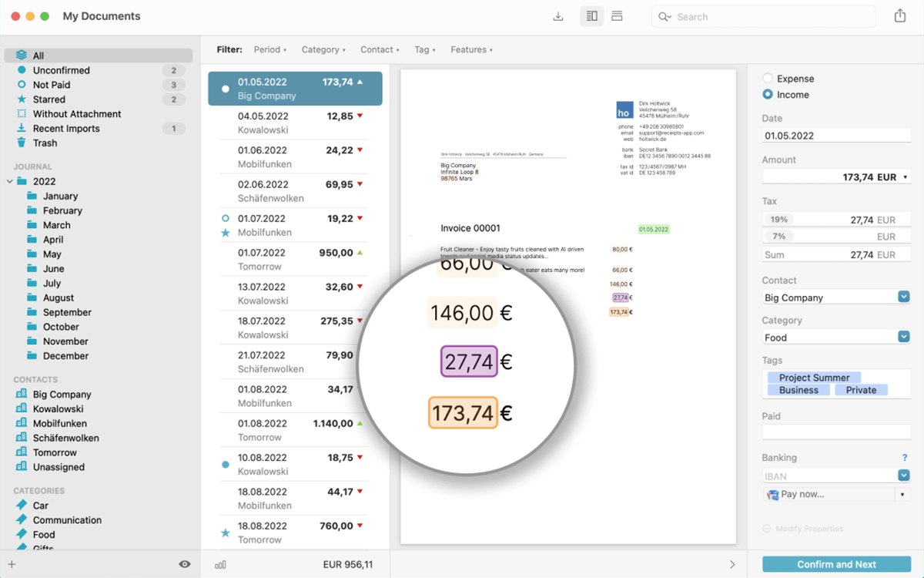This screenshot has height=578, width=924.
Task: Click the Trash bin icon
Action: 22,143
